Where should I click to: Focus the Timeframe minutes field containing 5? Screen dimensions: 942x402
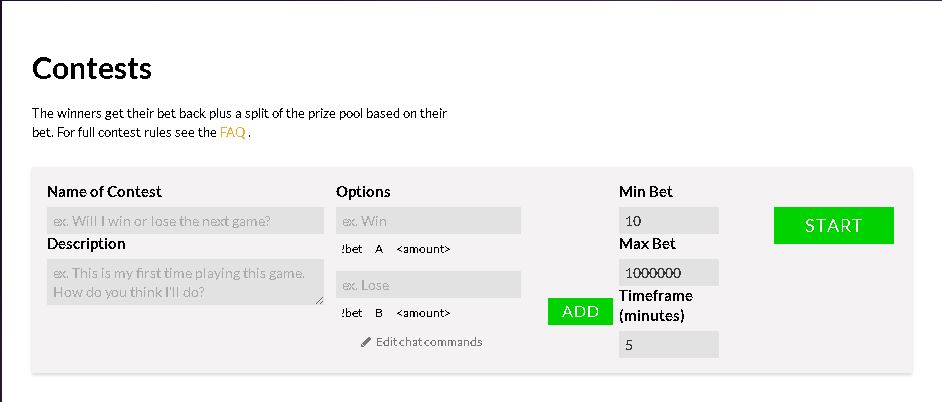[668, 345]
